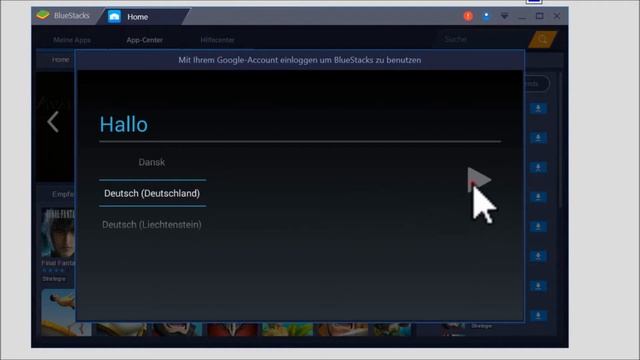Go to Home breadcrumb link
The image size is (640, 360).
[x=60, y=60]
